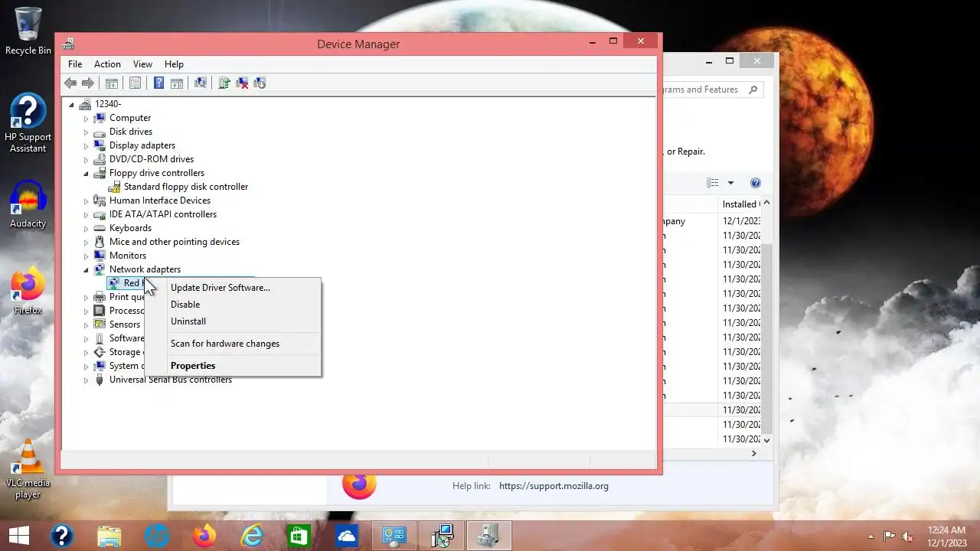Image resolution: width=980 pixels, height=551 pixels.
Task: Click the Update Driver Software toolbar icon
Action: click(x=224, y=83)
